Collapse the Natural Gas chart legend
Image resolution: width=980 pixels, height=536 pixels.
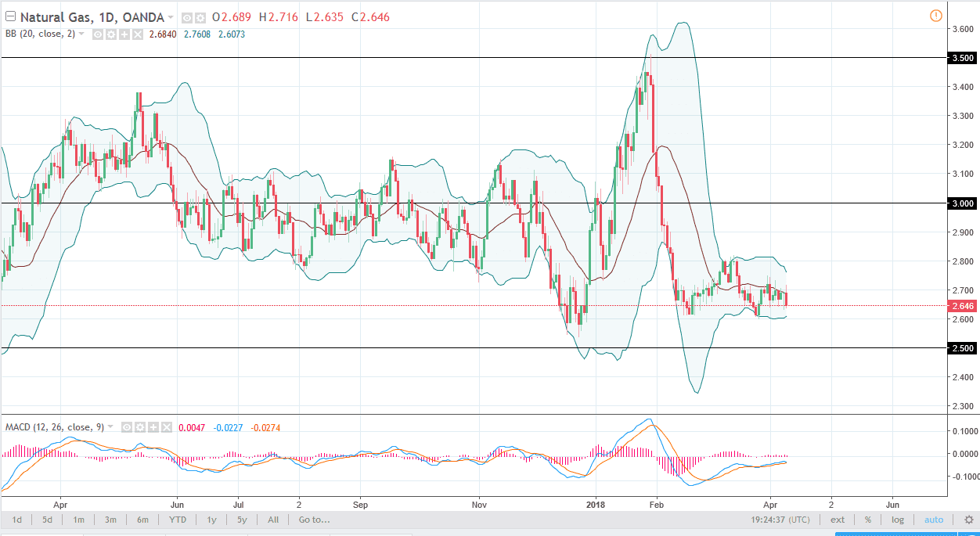tap(10, 16)
